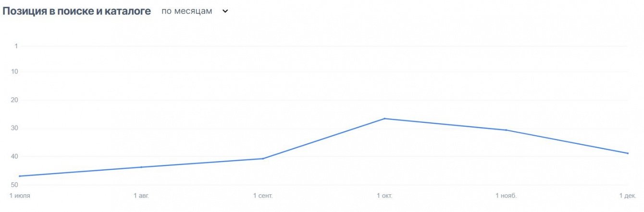The height and width of the screenshot is (212, 644).
Task: Click the "1 сент." x-axis label
Action: pyautogui.click(x=263, y=196)
